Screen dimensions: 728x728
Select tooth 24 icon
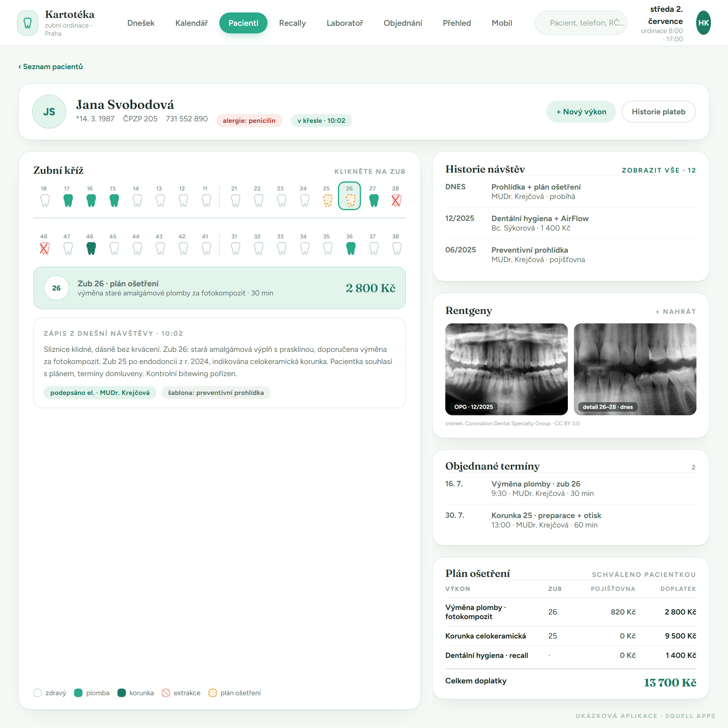[x=305, y=201]
